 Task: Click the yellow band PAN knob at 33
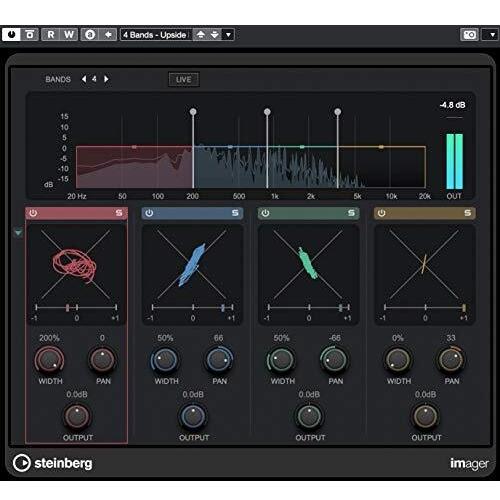tap(451, 360)
